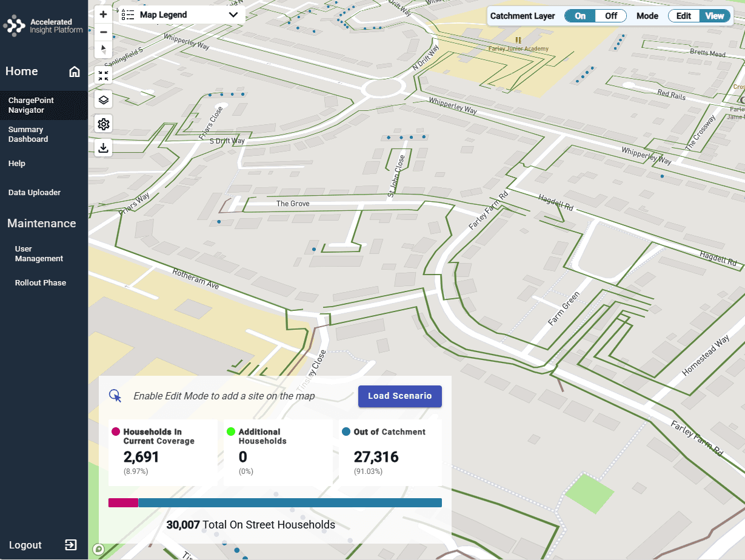Open the Summary Dashboard menu item
Image resolution: width=745 pixels, height=560 pixels.
click(28, 134)
